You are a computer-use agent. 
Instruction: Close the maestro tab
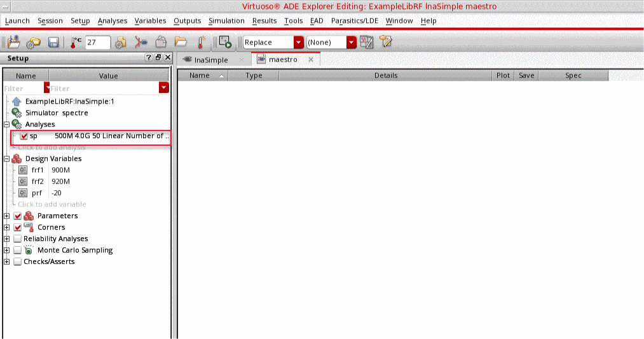click(311, 60)
